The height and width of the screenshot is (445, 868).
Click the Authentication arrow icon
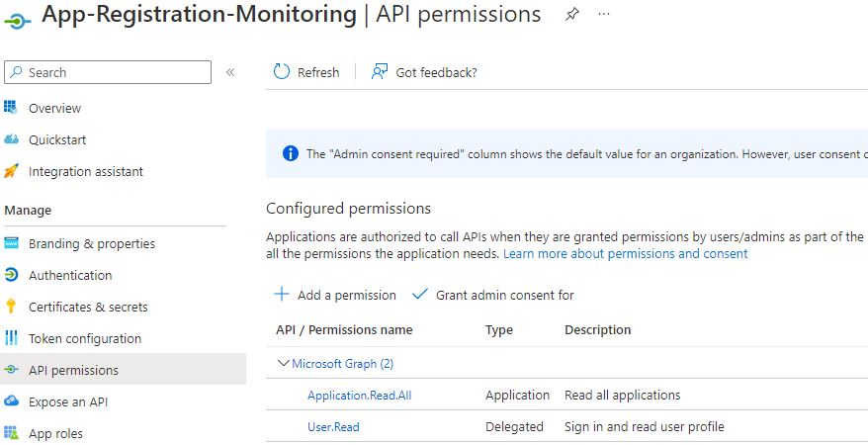coord(11,275)
